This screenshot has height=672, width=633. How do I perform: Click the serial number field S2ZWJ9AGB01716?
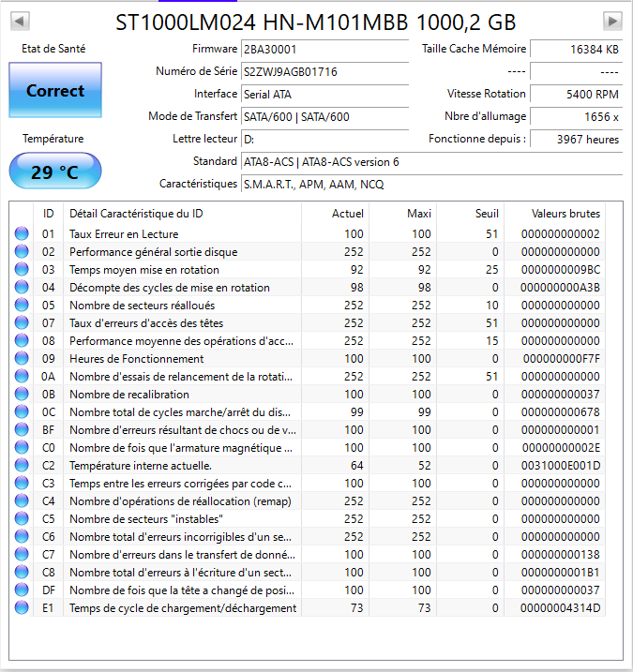click(x=324, y=71)
